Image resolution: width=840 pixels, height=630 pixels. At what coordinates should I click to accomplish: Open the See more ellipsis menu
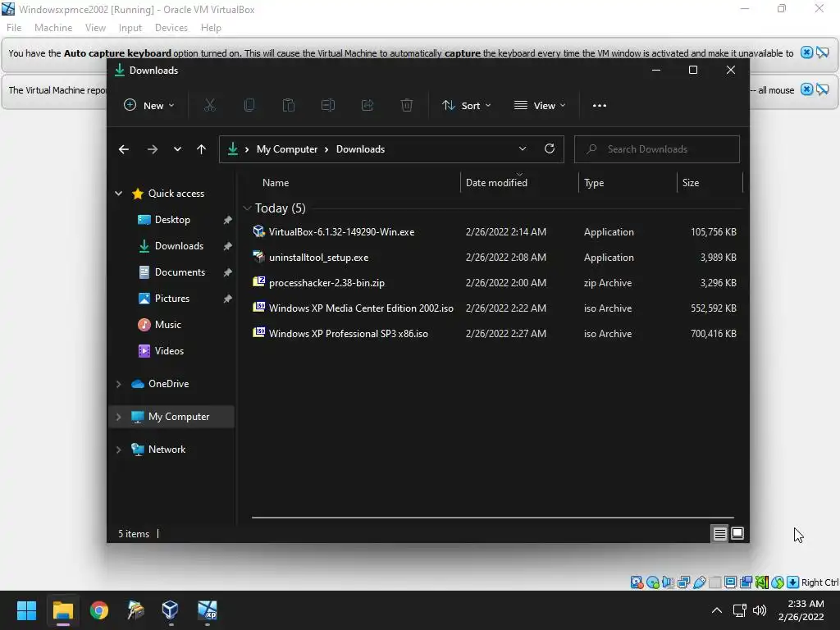click(x=600, y=106)
